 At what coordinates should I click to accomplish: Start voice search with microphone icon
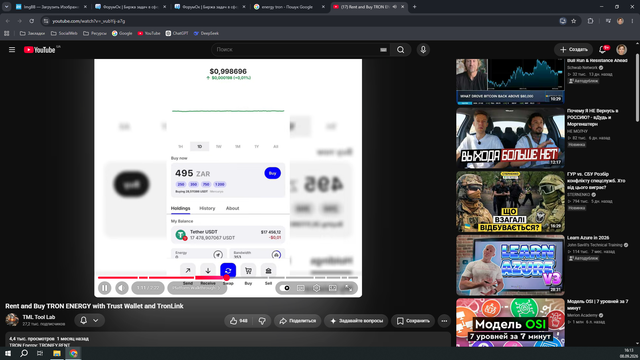coord(423,50)
